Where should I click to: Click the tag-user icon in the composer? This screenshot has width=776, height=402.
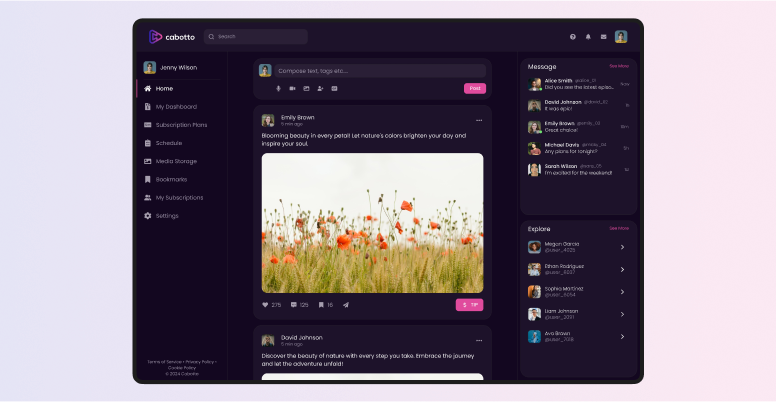click(320, 88)
